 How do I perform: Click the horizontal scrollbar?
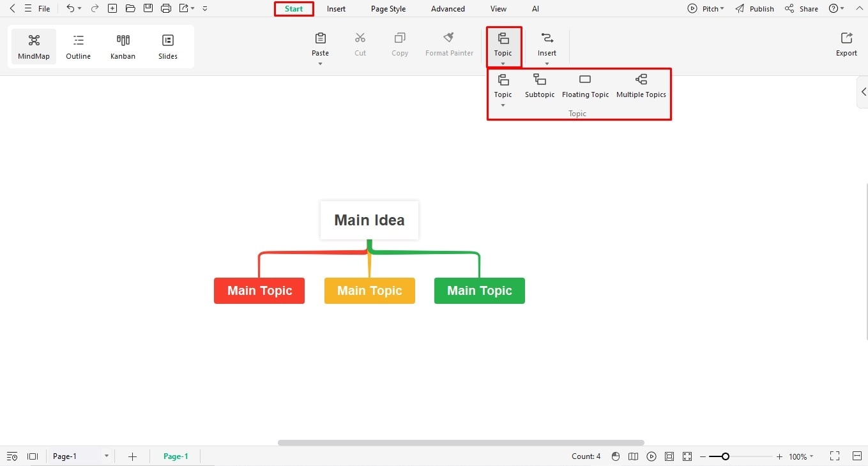(461, 442)
